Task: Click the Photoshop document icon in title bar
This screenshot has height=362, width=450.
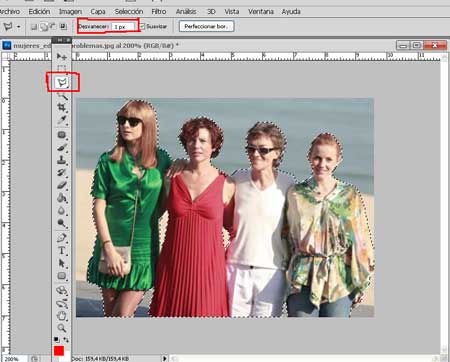Action: pos(7,45)
